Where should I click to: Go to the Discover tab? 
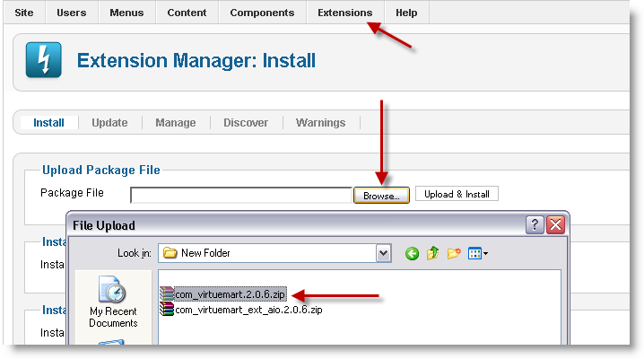[246, 123]
